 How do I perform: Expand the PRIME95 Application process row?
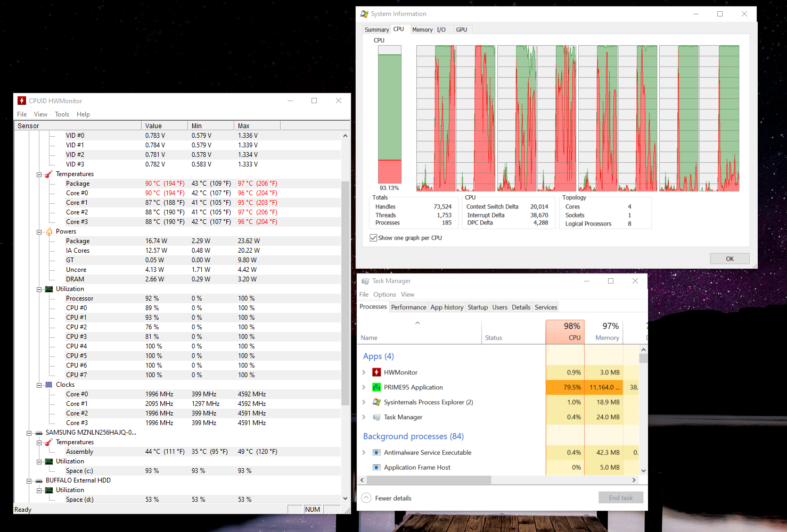point(364,387)
